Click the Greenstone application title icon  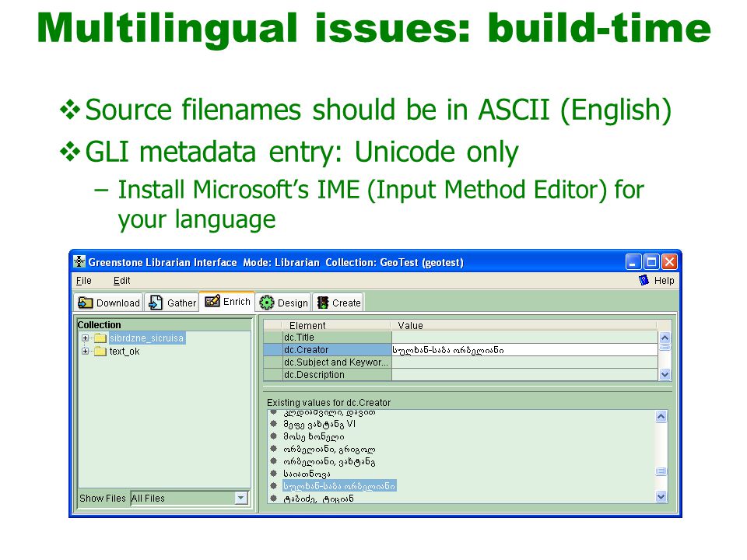[x=79, y=261]
